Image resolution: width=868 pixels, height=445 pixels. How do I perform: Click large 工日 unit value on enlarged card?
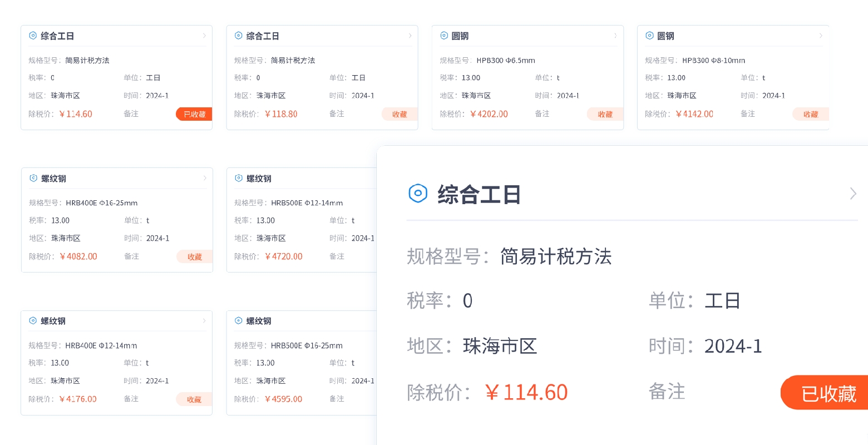[722, 301]
